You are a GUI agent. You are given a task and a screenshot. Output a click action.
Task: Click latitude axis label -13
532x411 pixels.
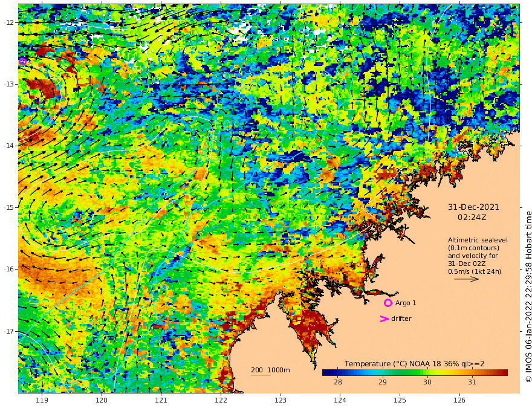pyautogui.click(x=9, y=84)
